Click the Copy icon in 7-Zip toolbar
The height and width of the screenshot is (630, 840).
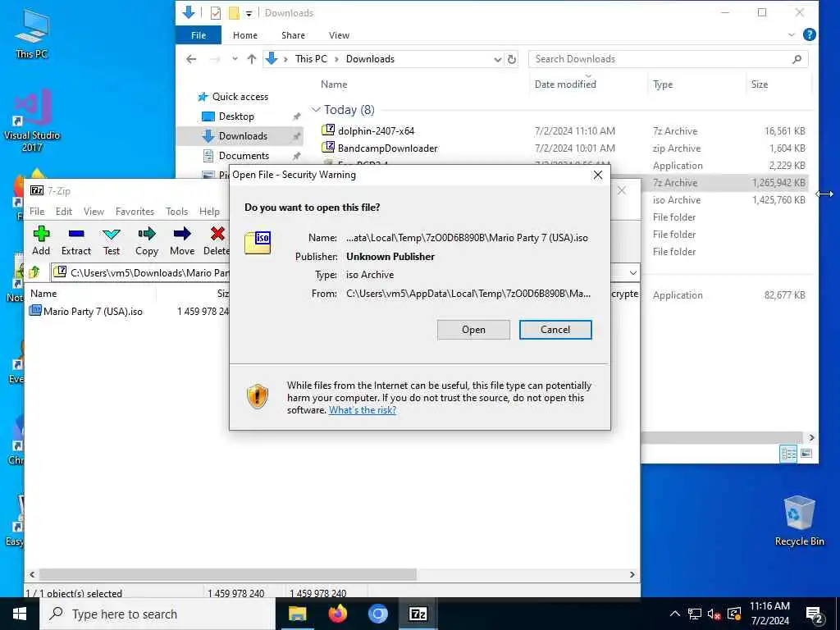pyautogui.click(x=147, y=240)
